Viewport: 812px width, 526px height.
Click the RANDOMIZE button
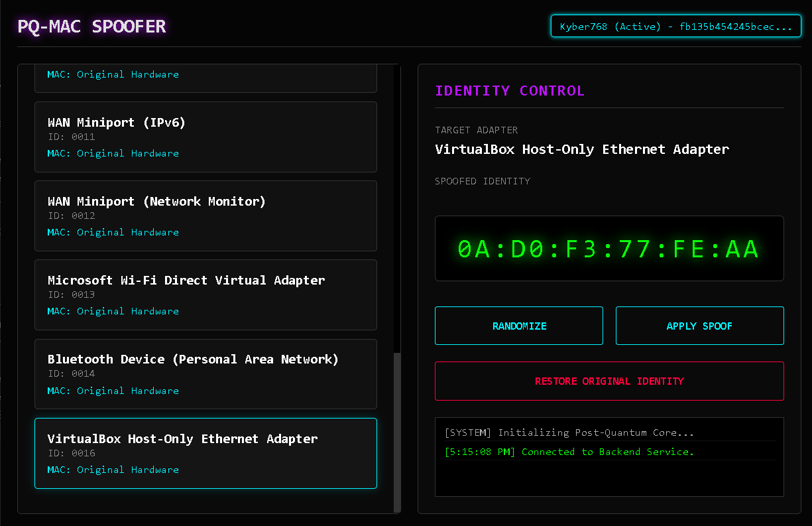[519, 326]
